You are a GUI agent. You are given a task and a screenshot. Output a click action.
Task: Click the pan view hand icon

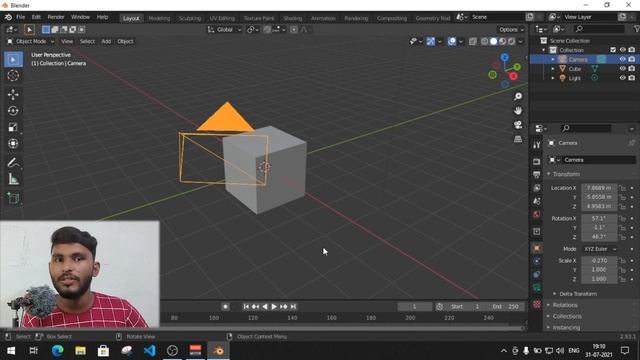coord(518,111)
